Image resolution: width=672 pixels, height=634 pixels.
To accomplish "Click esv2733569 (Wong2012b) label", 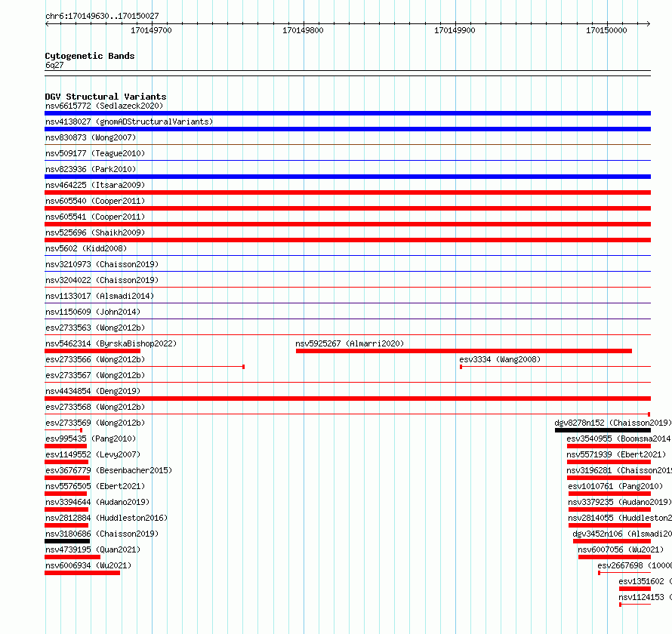I will click(x=95, y=423).
